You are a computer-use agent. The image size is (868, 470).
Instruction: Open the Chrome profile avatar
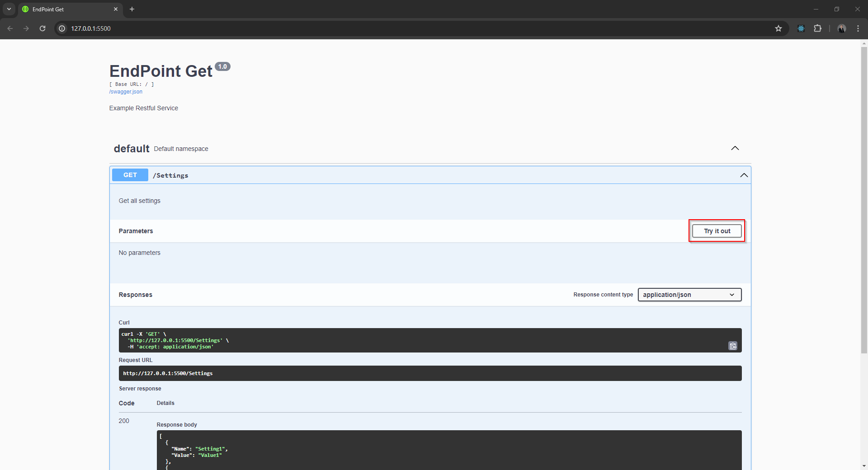point(841,28)
